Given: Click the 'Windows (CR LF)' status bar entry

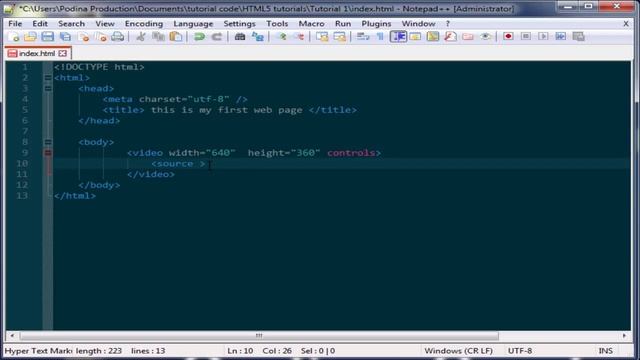Looking at the screenshot, I should (x=458, y=351).
